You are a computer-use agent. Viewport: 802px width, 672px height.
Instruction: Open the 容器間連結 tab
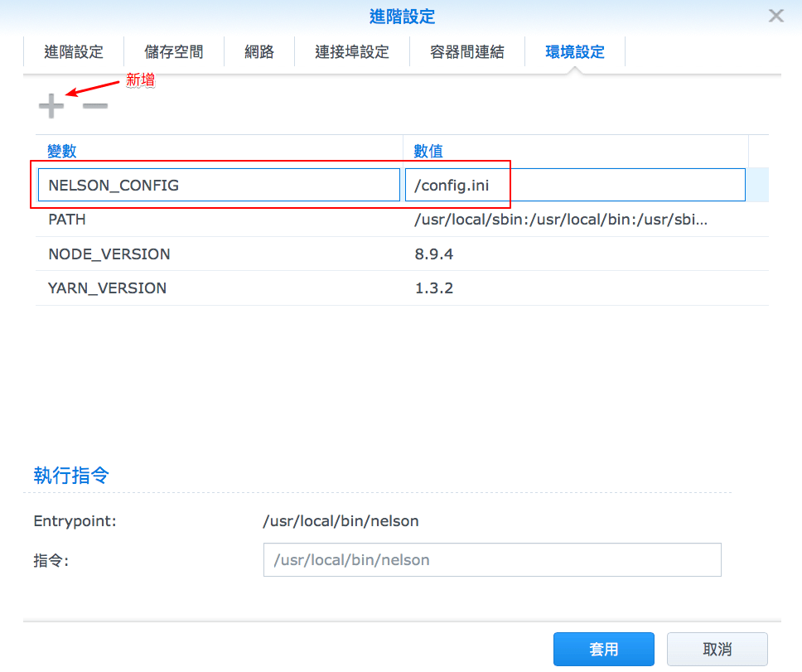(x=467, y=51)
